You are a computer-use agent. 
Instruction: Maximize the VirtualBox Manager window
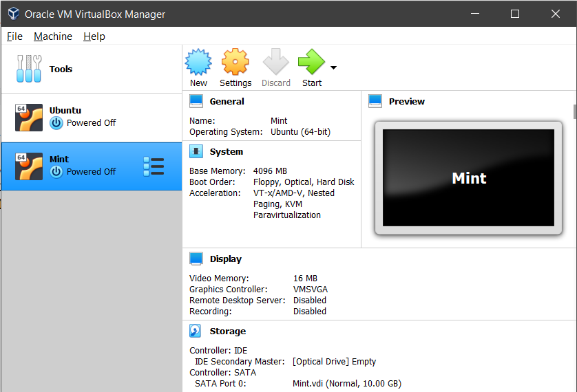(x=515, y=14)
